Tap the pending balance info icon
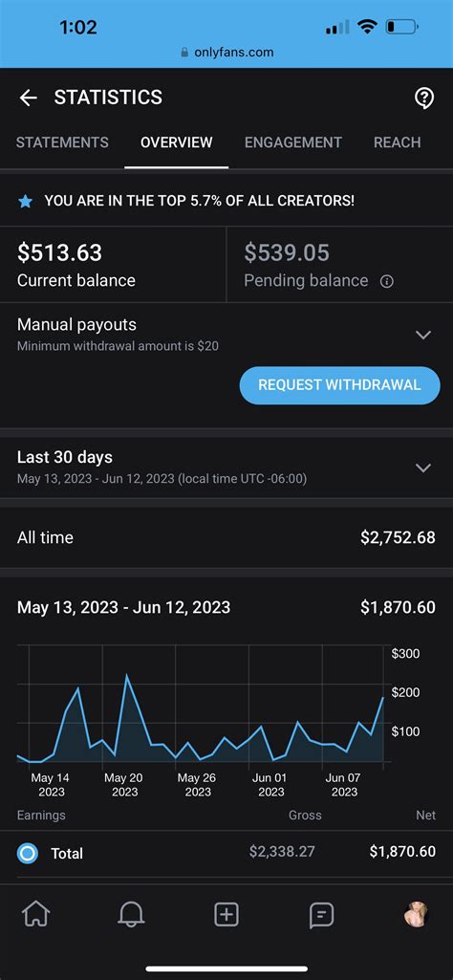 (x=387, y=281)
